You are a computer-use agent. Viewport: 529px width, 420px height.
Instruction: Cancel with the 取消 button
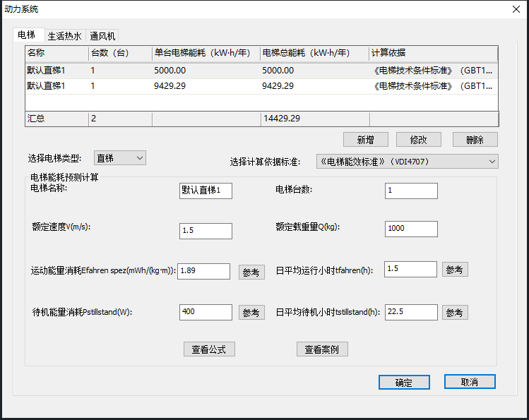470,382
